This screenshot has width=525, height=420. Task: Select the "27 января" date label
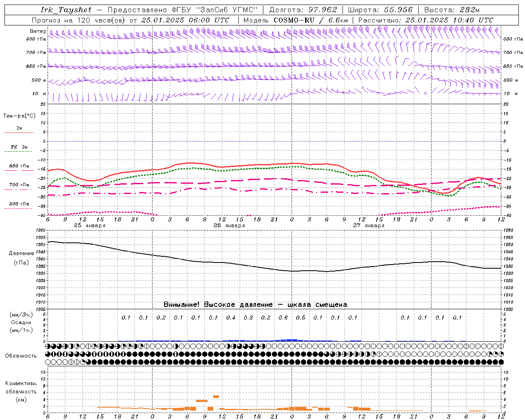point(368,226)
